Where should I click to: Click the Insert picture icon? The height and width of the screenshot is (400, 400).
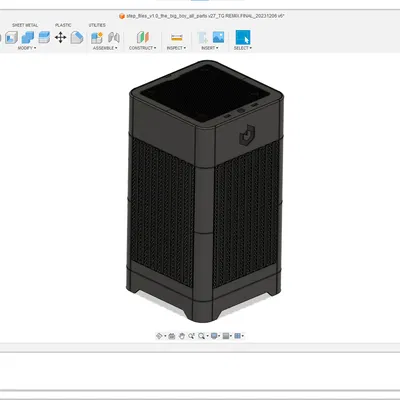(219, 37)
